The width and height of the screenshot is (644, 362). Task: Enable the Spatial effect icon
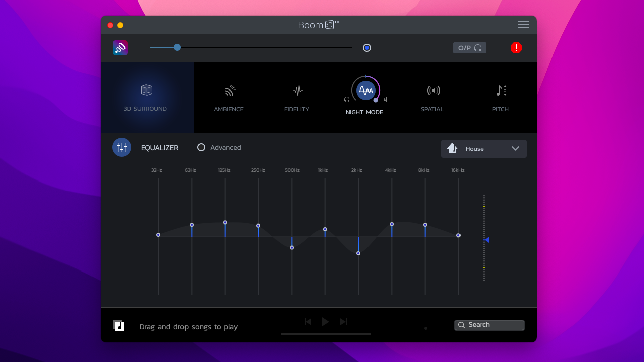(433, 90)
